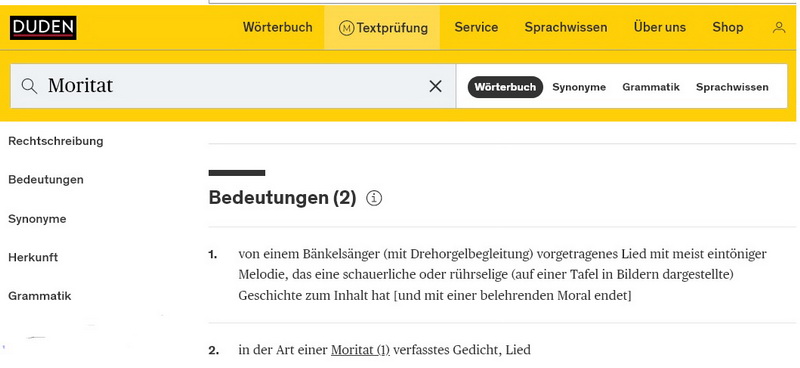Jump to Herkunft section in sidebar
The width and height of the screenshot is (800, 368).
[x=33, y=257]
